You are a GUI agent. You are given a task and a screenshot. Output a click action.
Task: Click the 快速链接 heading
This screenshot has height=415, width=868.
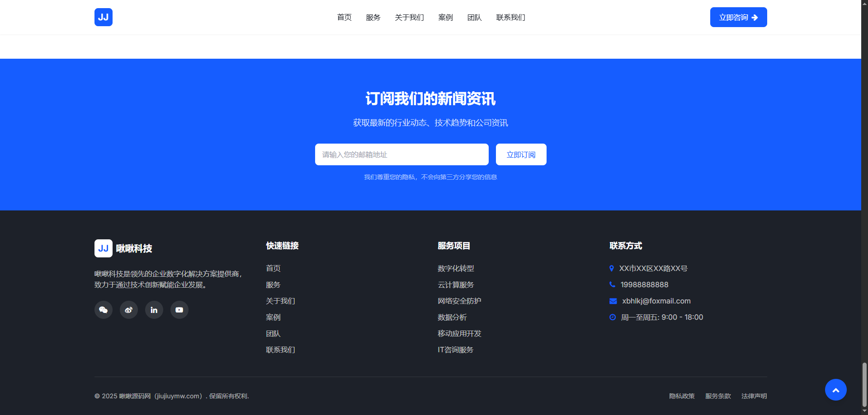(283, 246)
